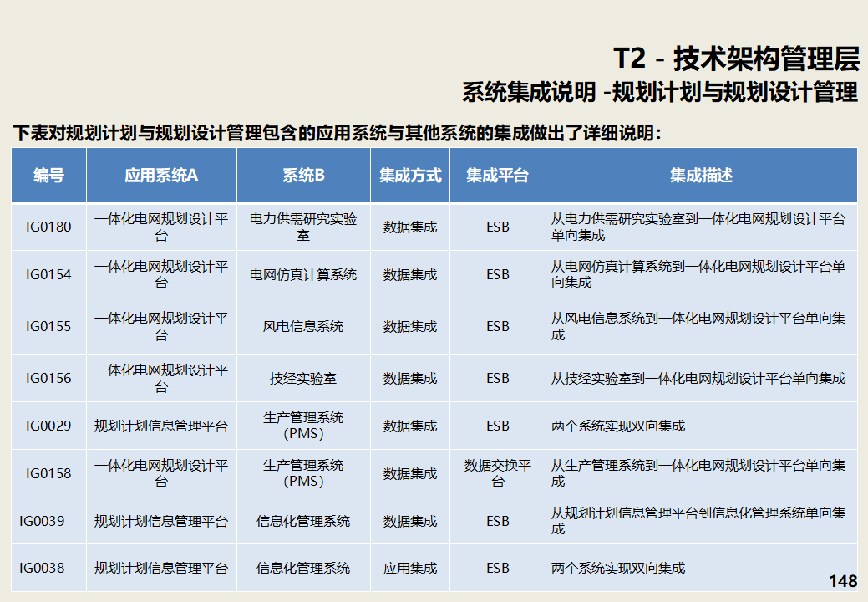This screenshot has width=868, height=602.
Task: Click the 应用系统A column header
Action: [161, 175]
